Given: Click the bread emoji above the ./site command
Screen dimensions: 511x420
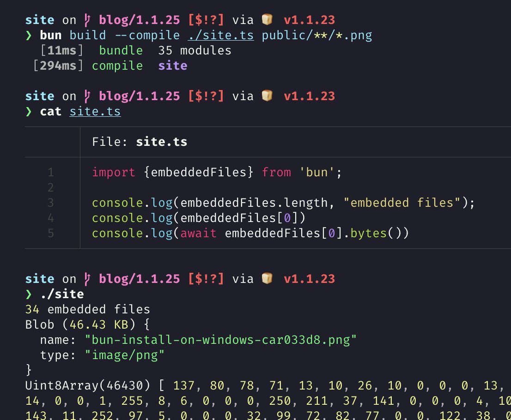Looking at the screenshot, I should (x=267, y=278).
